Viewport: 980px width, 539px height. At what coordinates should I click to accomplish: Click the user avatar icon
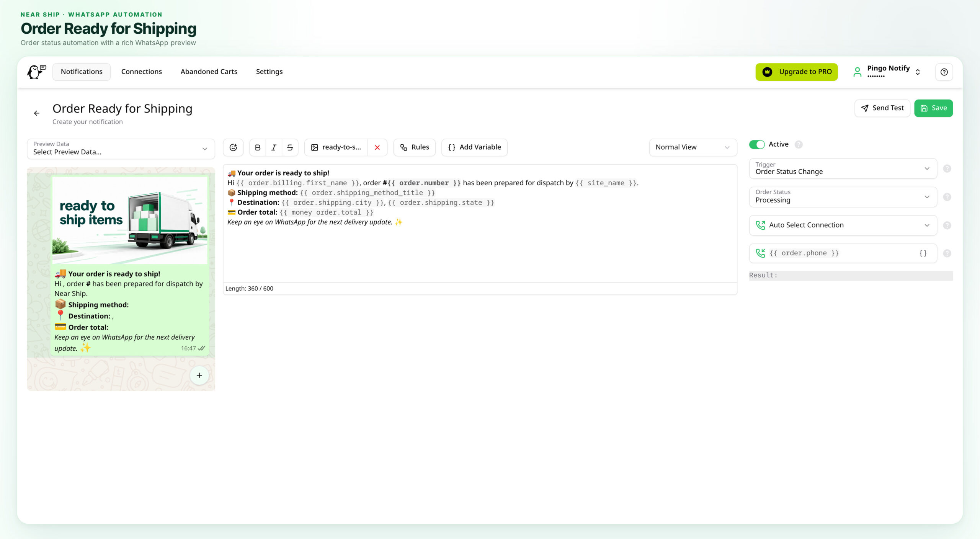857,72
